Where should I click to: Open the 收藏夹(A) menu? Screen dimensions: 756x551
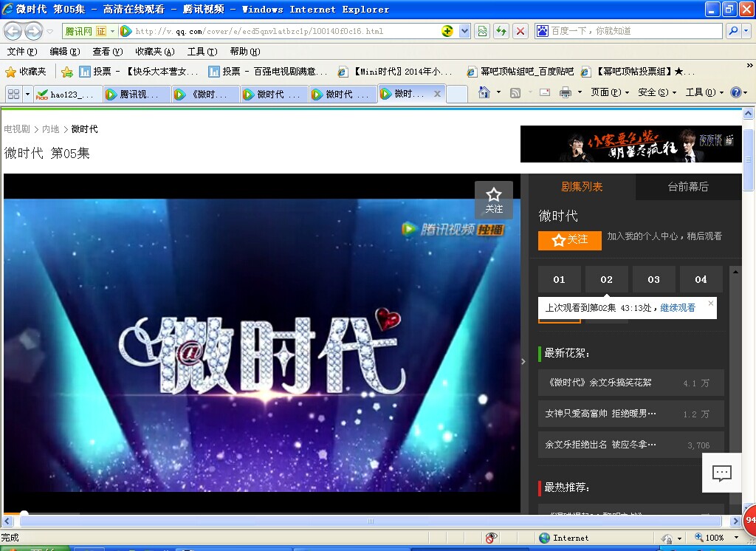pos(155,51)
